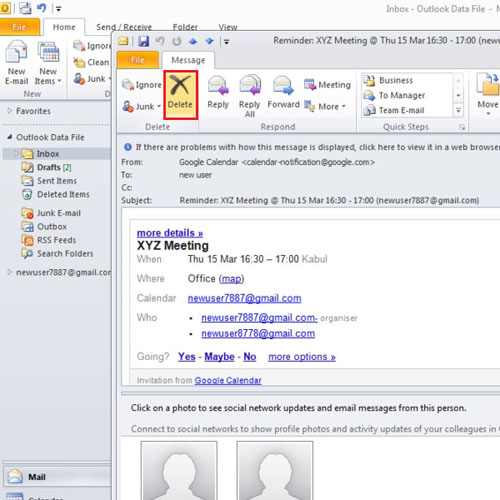This screenshot has height=500, width=500.
Task: Choose Reply All in the message ribbon
Action: pos(250,96)
